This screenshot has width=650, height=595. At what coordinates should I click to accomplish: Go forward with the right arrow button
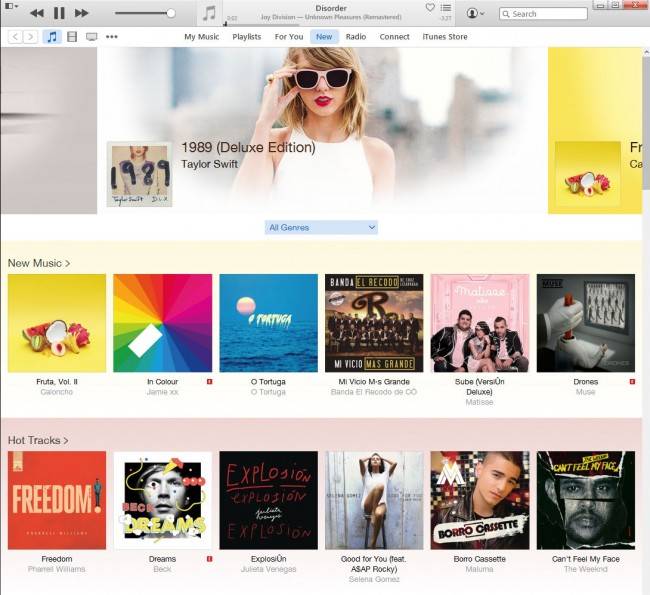[x=30, y=37]
